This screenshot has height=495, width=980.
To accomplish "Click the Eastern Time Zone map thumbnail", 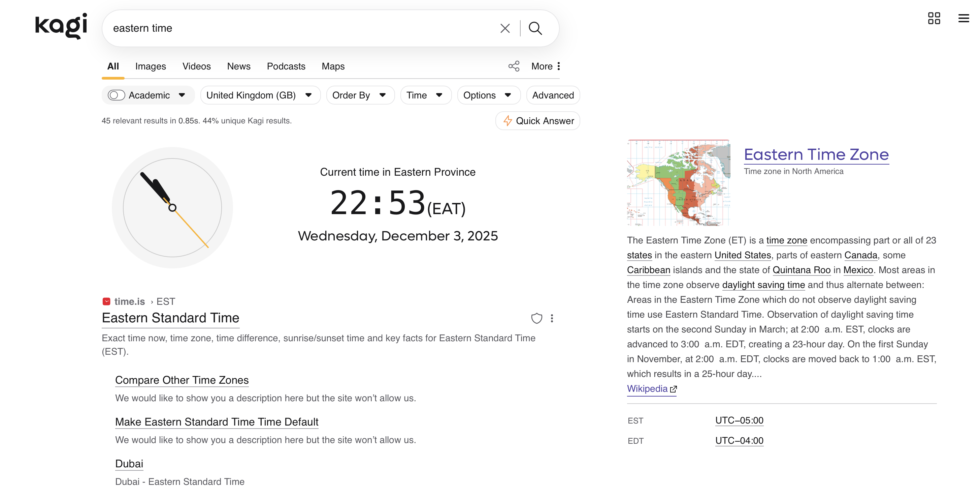I will pos(678,183).
